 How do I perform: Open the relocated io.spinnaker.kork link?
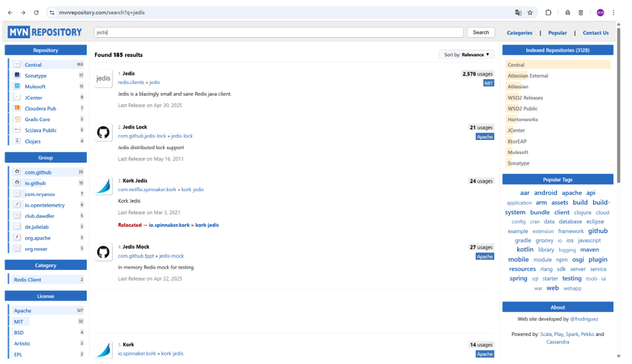(x=169, y=225)
